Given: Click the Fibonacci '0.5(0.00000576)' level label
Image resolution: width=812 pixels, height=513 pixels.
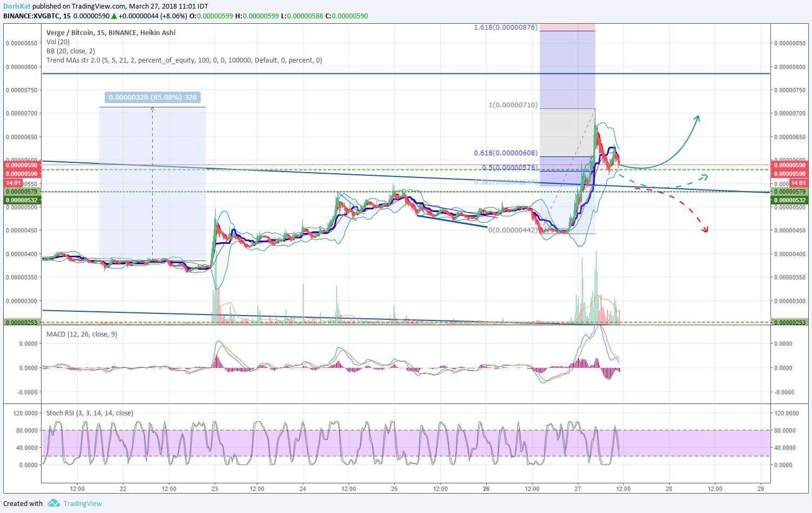Looking at the screenshot, I should (x=510, y=167).
